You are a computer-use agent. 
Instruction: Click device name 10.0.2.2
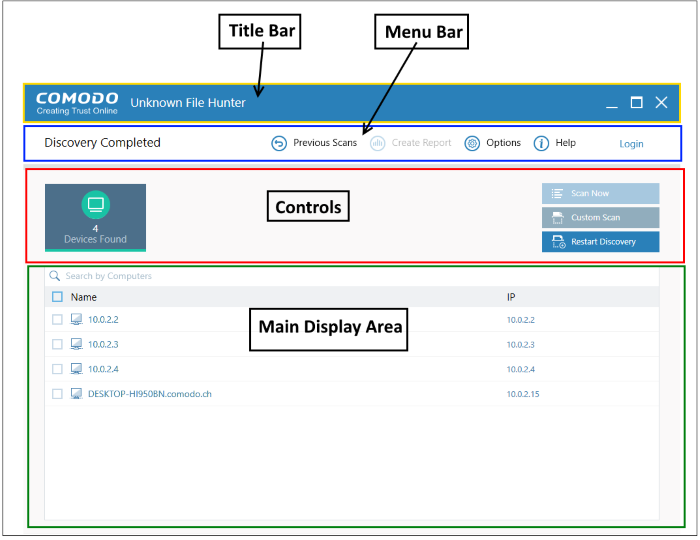coord(103,320)
